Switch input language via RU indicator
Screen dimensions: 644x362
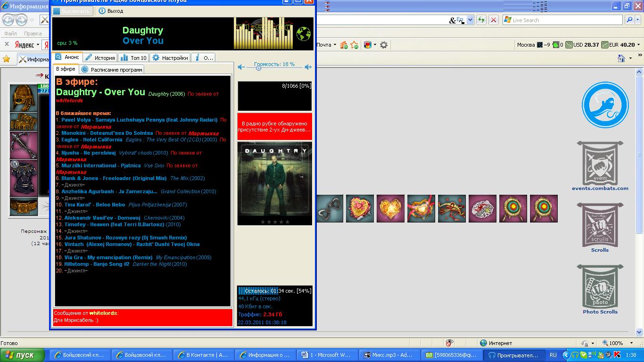[553, 355]
